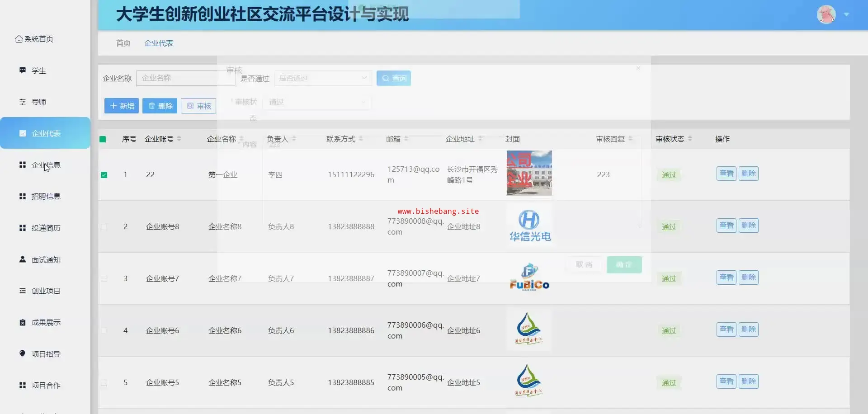Image resolution: width=868 pixels, height=414 pixels.
Task: Uncheck the checkbox for row 1
Action: pos(104,175)
